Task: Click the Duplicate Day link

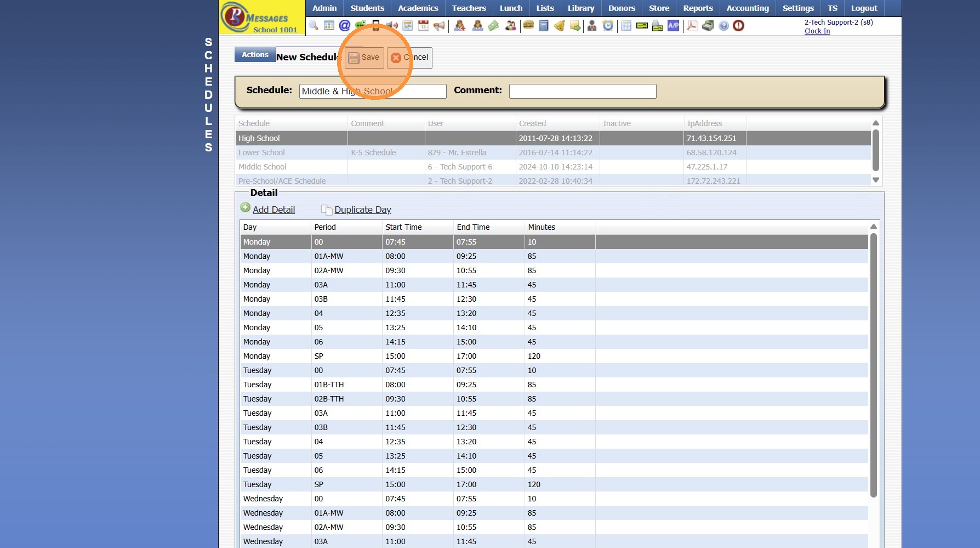Action: [362, 210]
